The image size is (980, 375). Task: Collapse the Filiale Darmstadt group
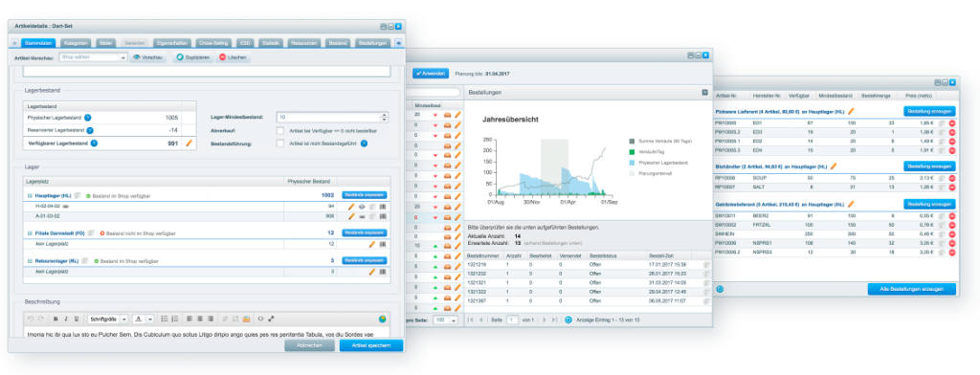[x=30, y=233]
